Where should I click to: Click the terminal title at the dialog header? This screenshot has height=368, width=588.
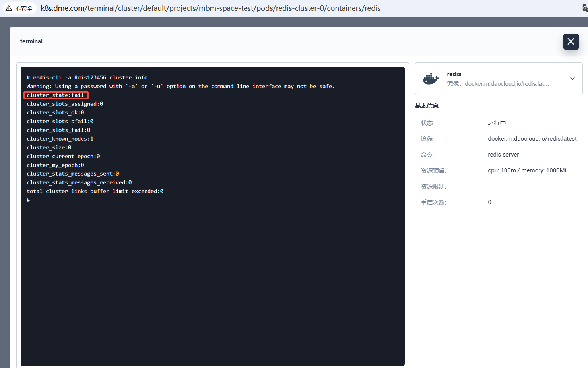pos(31,41)
